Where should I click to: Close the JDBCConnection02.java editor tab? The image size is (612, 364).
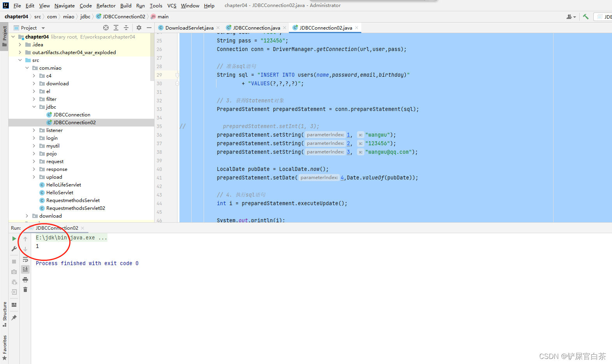(357, 28)
